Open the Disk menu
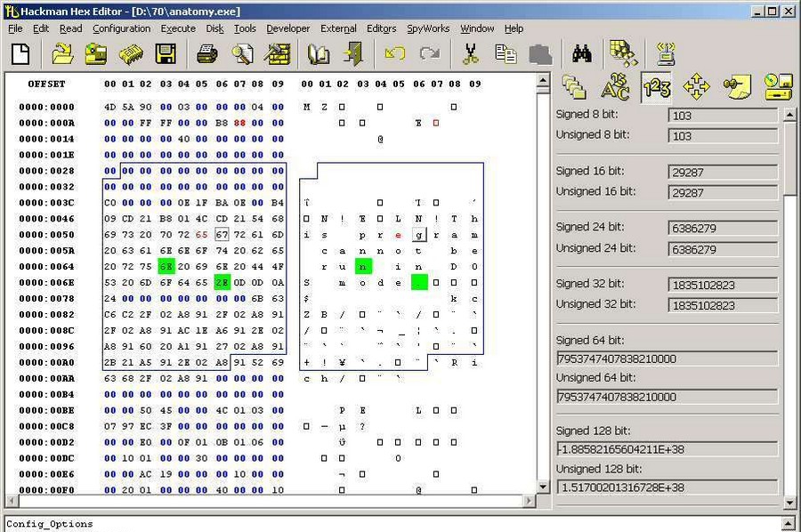This screenshot has width=801, height=532. (214, 28)
